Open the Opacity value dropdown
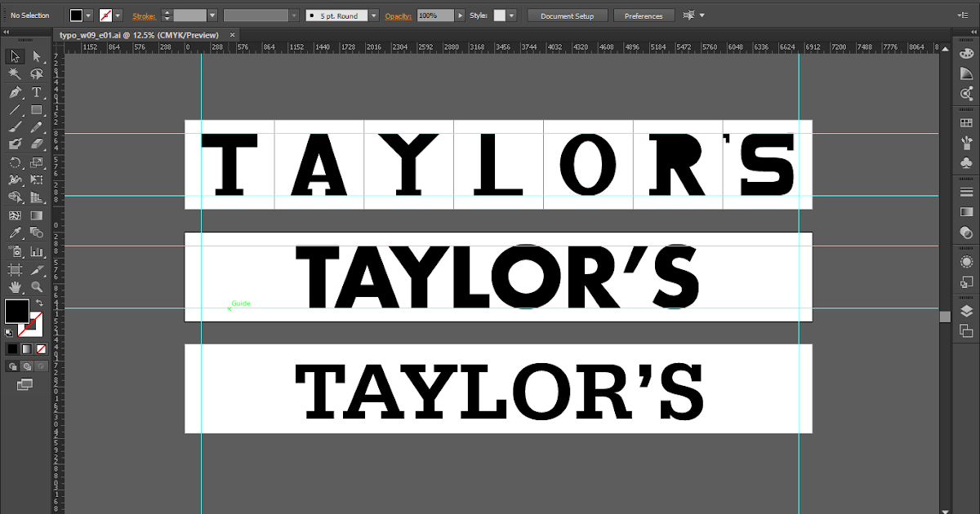This screenshot has width=980, height=514. pos(459,15)
